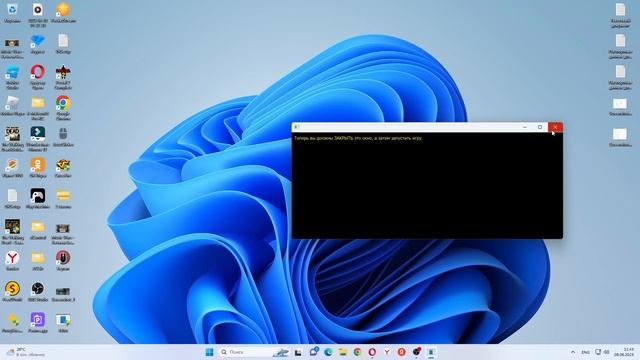Close the black console window

[555, 127]
